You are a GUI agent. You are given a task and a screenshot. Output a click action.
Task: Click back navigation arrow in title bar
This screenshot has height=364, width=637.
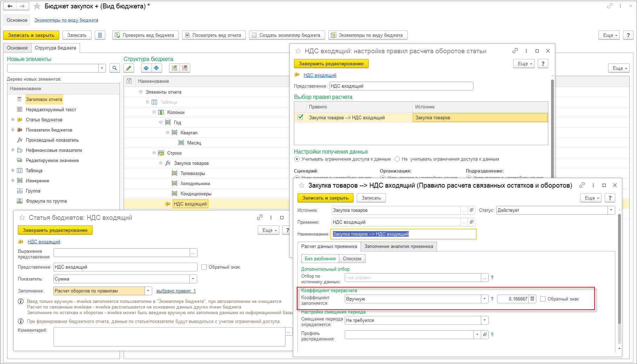point(10,6)
